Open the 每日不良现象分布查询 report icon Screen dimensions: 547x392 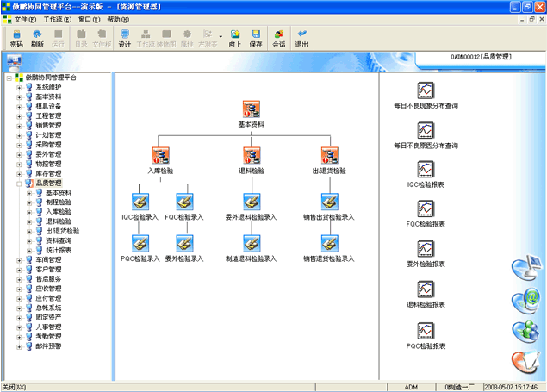tap(426, 91)
